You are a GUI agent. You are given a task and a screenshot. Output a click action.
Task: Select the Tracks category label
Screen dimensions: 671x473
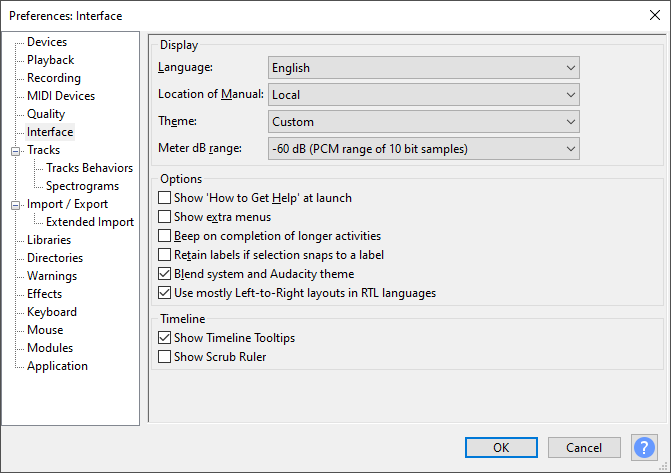tap(44, 150)
